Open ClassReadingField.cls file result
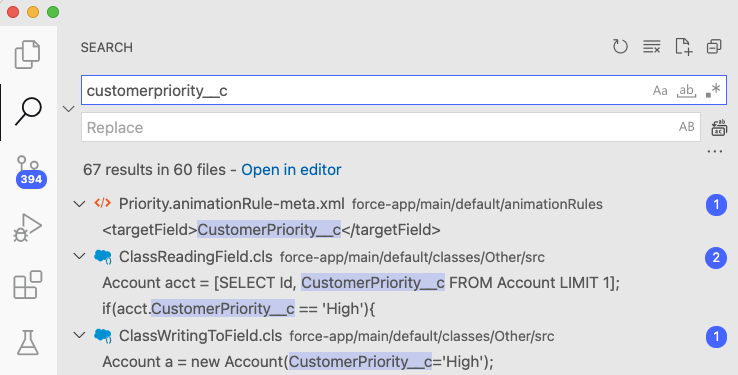738x375 pixels. coord(196,257)
